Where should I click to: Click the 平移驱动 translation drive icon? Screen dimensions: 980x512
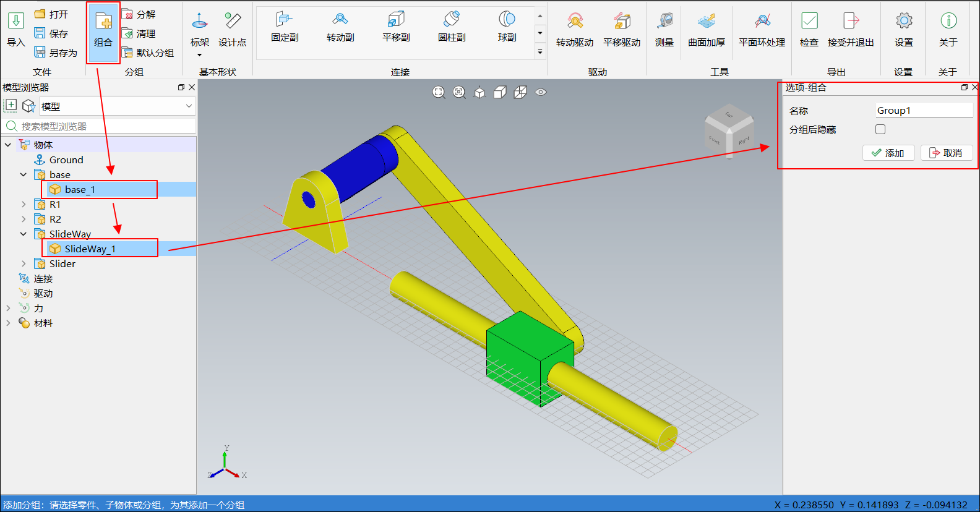[x=622, y=31]
